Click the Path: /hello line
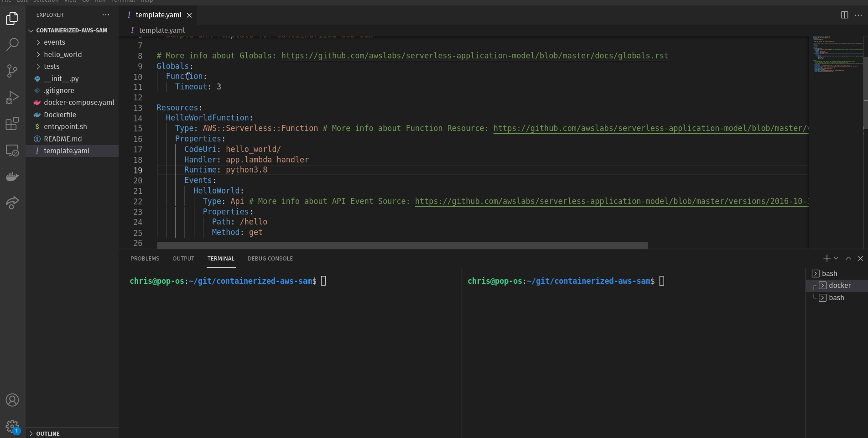Image resolution: width=868 pixels, height=438 pixels. point(239,222)
